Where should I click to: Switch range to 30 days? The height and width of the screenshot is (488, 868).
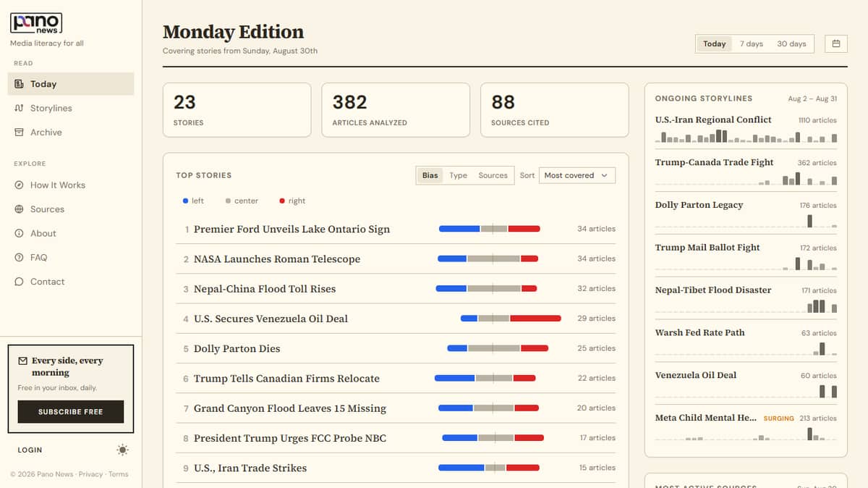pos(791,43)
